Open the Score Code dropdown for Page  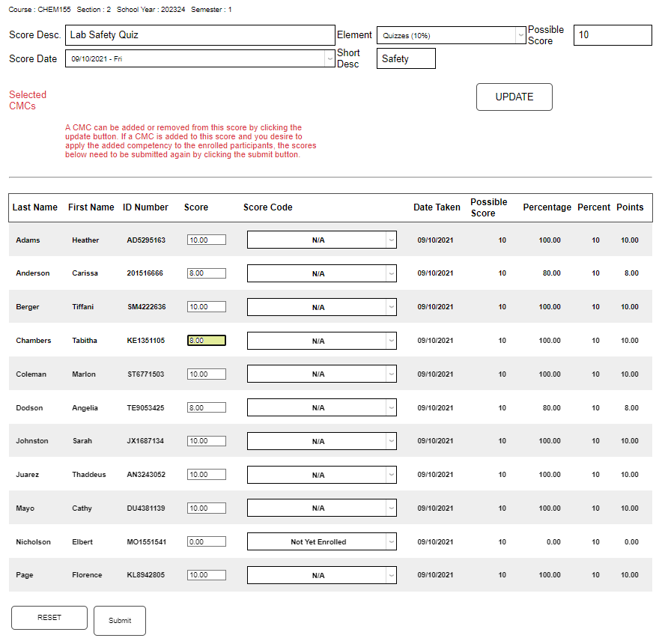click(x=321, y=574)
